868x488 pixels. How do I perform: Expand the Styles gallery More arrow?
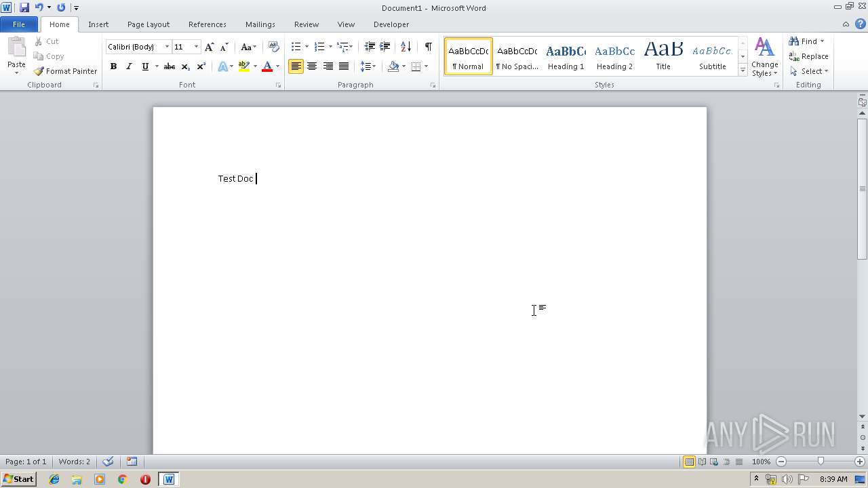(743, 70)
